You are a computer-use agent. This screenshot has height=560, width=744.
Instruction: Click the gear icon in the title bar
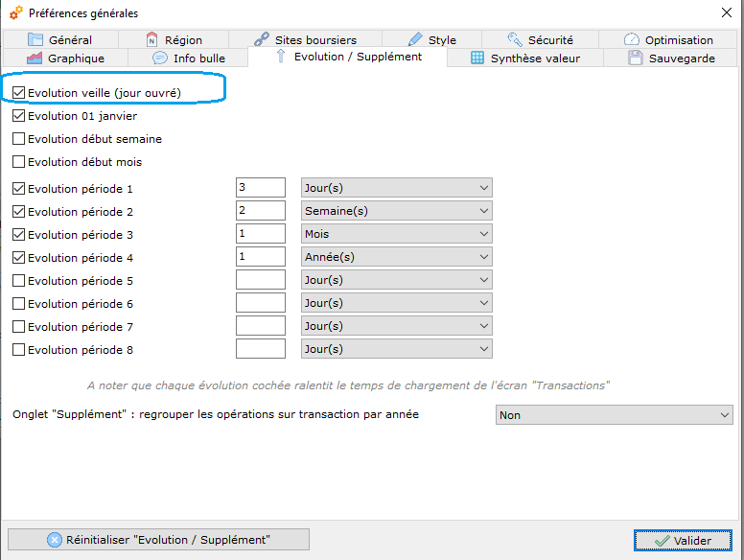(16, 12)
